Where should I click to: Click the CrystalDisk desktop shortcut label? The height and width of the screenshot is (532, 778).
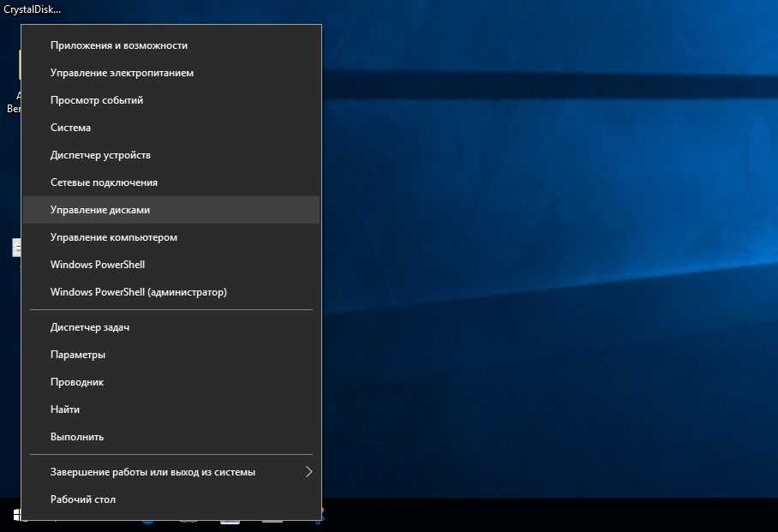point(32,9)
